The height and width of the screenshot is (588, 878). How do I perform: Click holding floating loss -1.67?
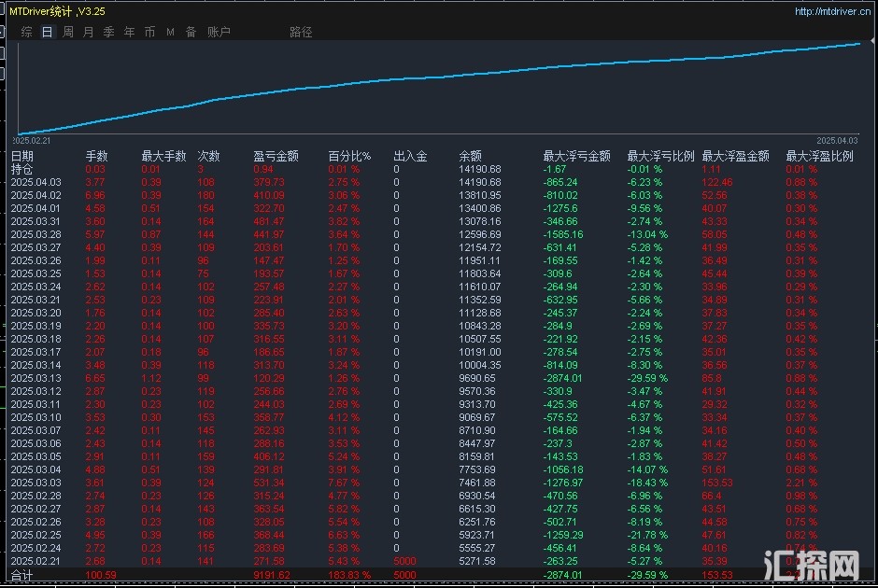click(x=555, y=169)
